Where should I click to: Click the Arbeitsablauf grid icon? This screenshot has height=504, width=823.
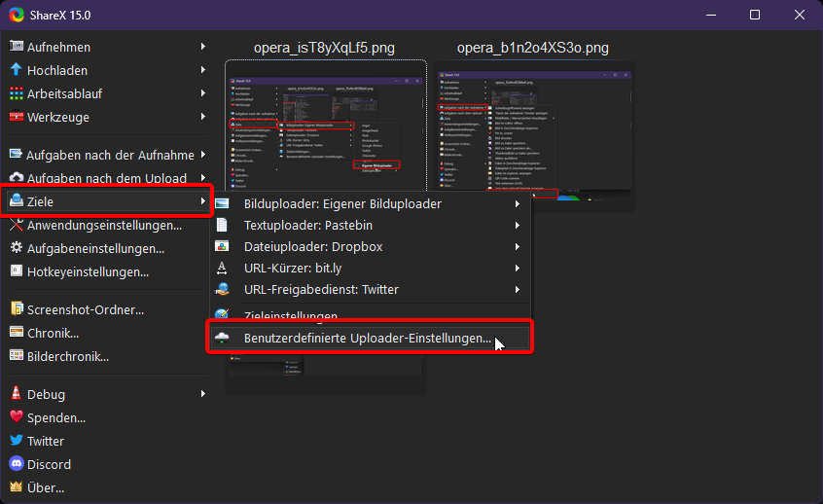(16, 93)
